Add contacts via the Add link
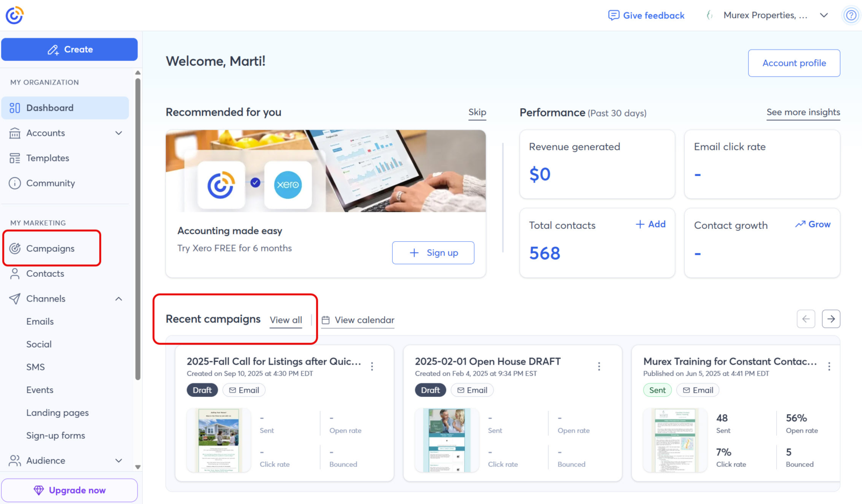Image resolution: width=862 pixels, height=504 pixels. coord(651,225)
